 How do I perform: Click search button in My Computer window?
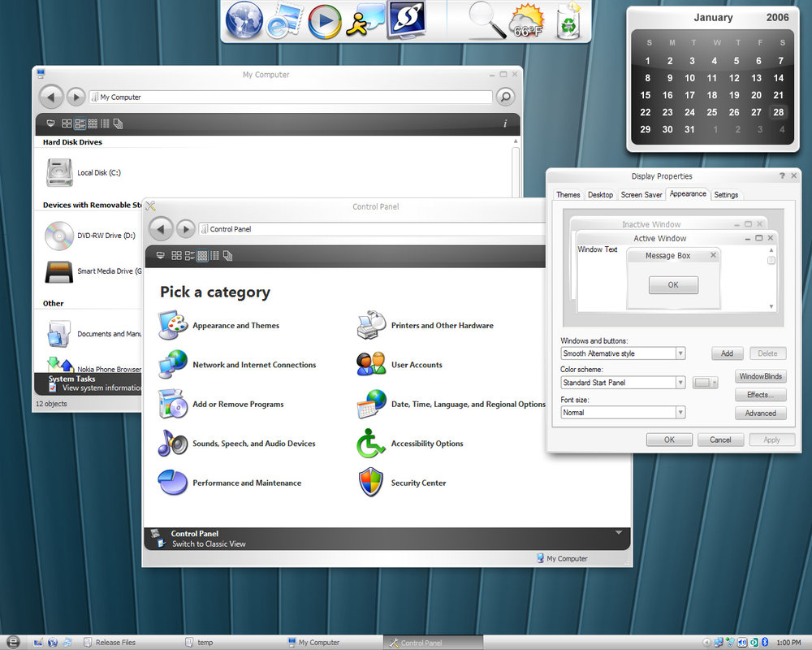505,97
